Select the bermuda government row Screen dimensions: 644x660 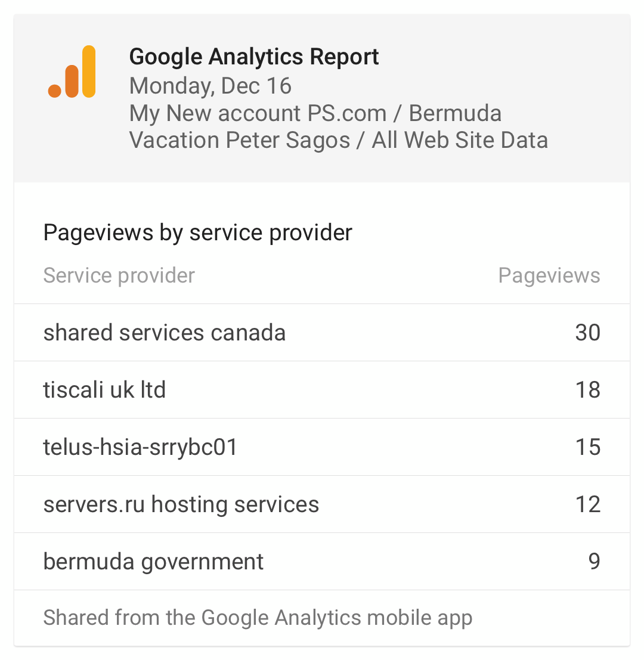pyautogui.click(x=322, y=562)
